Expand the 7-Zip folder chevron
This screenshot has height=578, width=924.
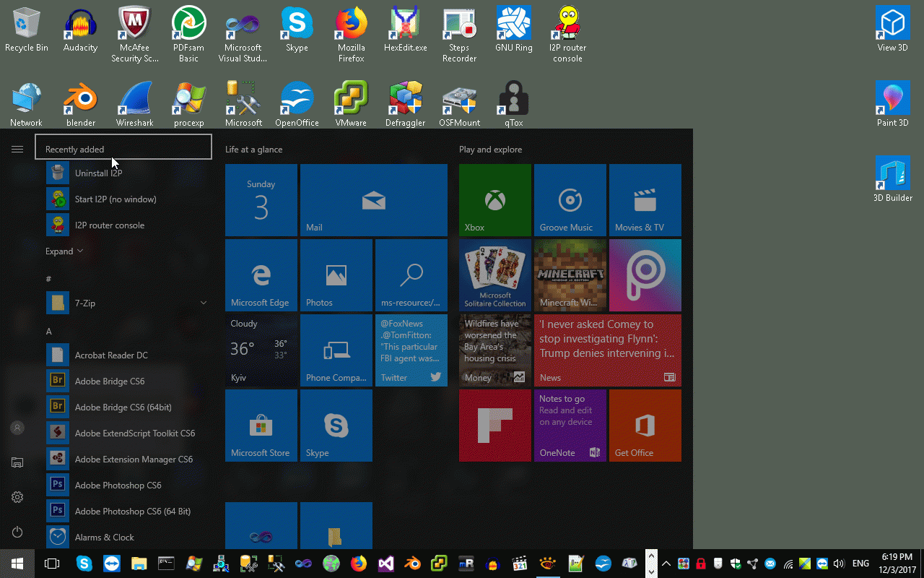coord(204,303)
